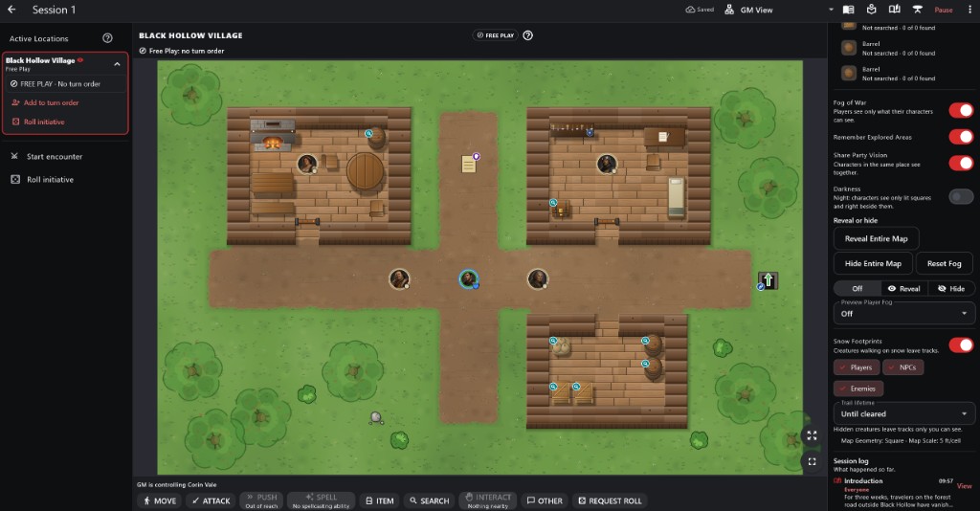
Task: Click the REQUEST ROLL button
Action: coord(610,500)
